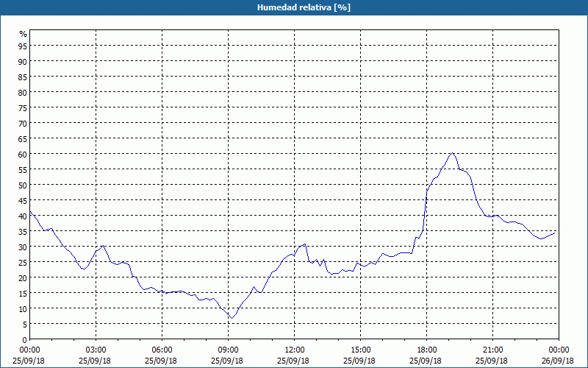Click the 09:00 time label
The height and width of the screenshot is (368, 588).
coord(229,350)
